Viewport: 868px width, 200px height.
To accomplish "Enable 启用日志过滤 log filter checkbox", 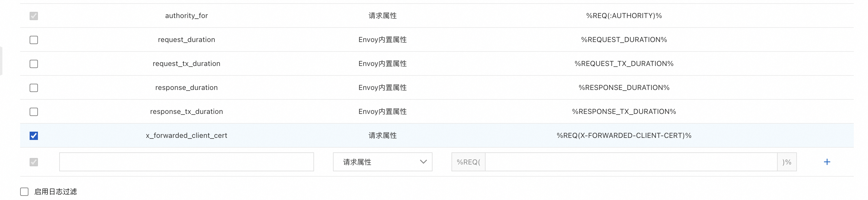I will click(24, 192).
